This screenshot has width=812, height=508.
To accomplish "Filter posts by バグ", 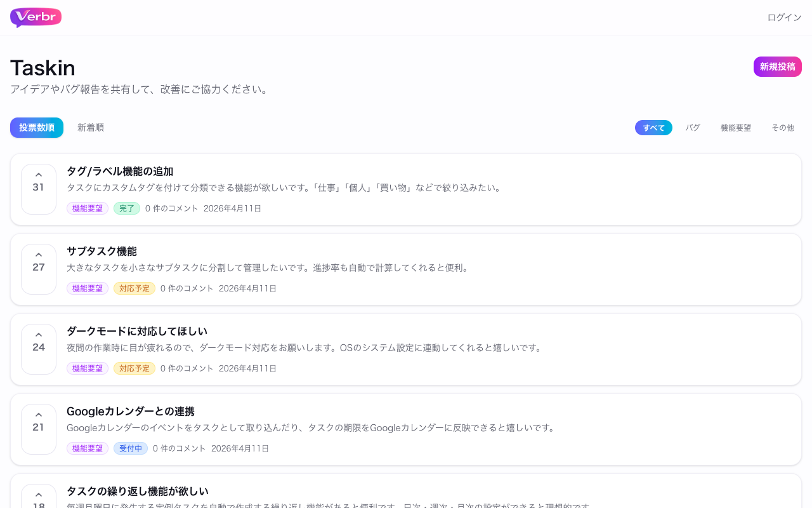I will [693, 128].
